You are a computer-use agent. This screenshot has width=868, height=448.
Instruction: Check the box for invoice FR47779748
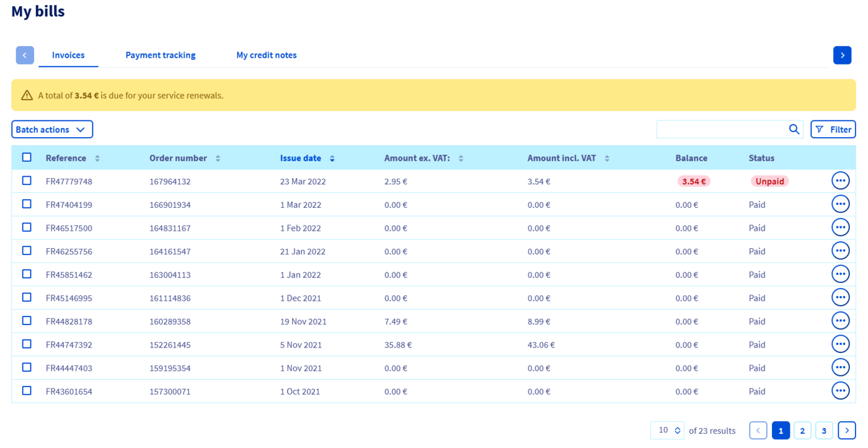pos(27,181)
